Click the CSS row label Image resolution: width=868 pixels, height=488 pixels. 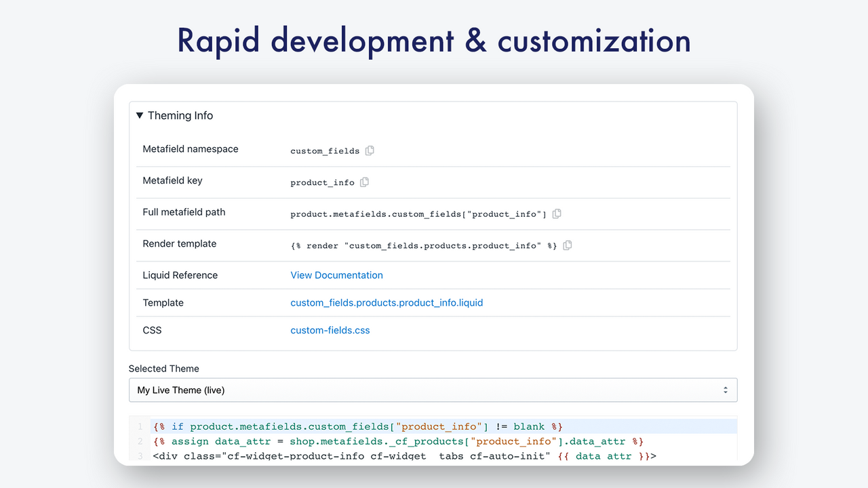point(152,330)
